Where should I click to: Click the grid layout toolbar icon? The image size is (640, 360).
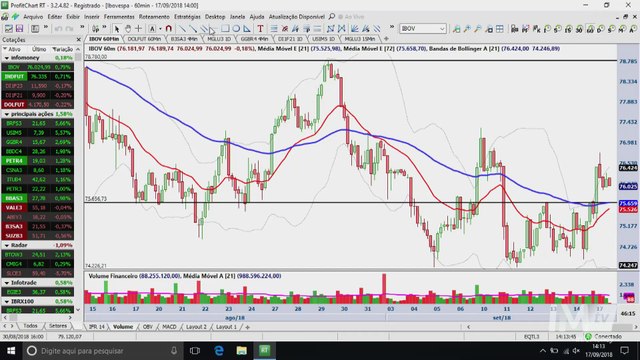click(x=500, y=29)
